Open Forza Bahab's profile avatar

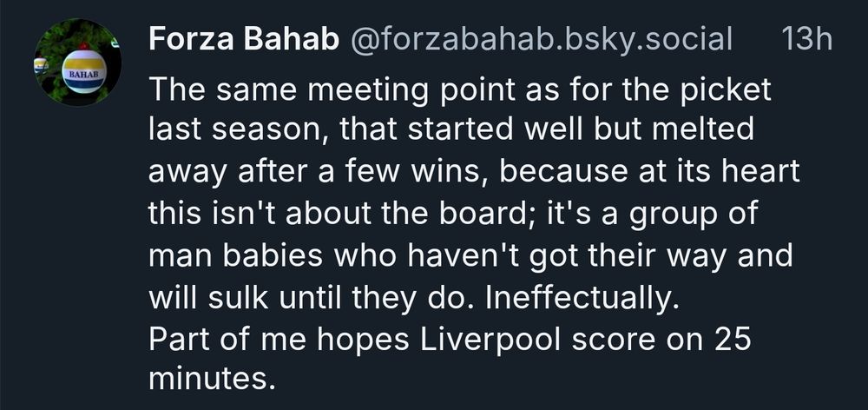point(77,64)
